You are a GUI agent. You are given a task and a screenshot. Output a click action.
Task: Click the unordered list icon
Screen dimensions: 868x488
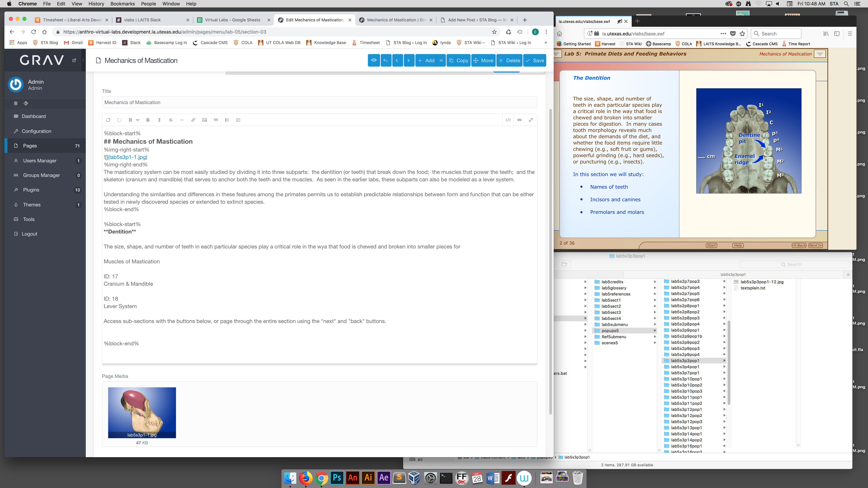point(227,120)
